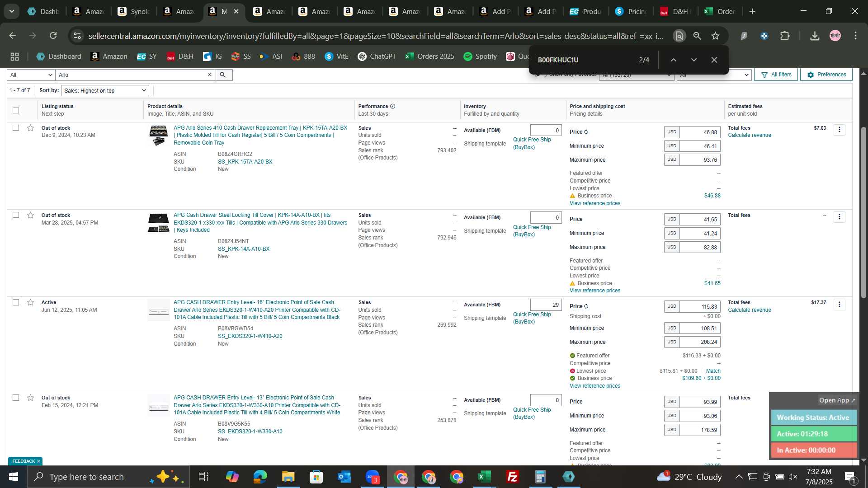Close the find-in-page bar

tap(714, 60)
